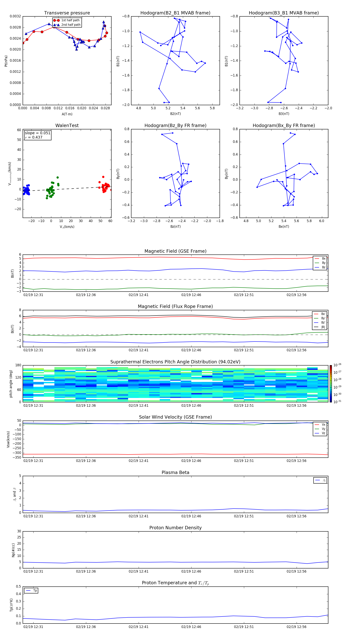Click the '10^-31' colorbar tick label
The width and height of the screenshot is (351, 644).
click(337, 402)
